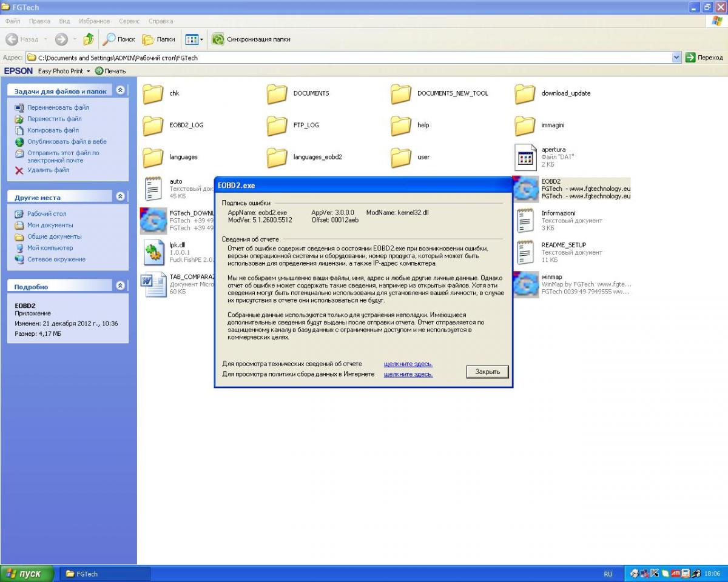Expand the address bar dropdown

[677, 58]
